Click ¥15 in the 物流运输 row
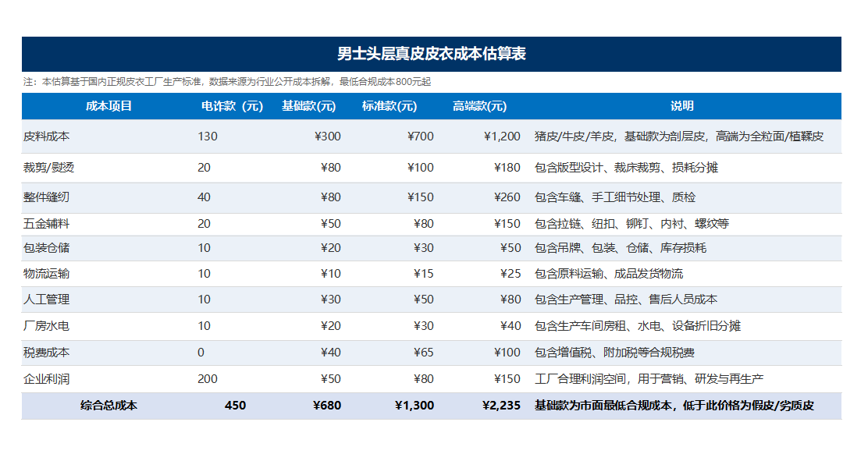This screenshot has height=468, width=868. click(x=424, y=274)
